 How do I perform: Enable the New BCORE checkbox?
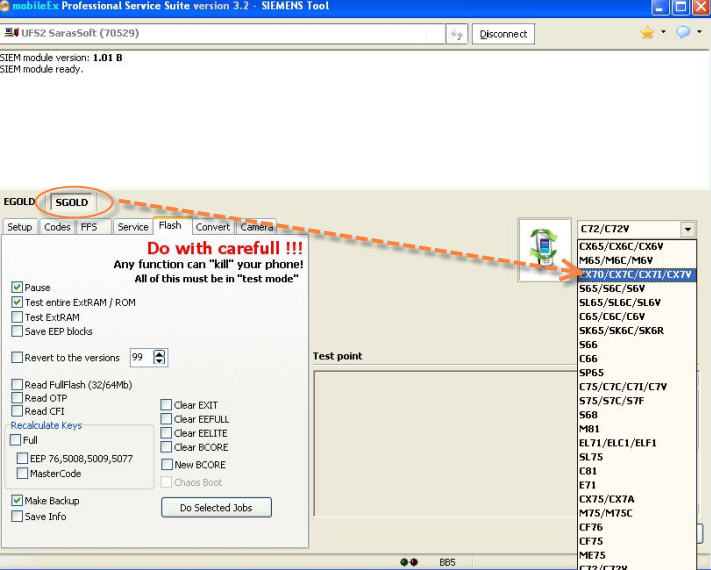(167, 464)
